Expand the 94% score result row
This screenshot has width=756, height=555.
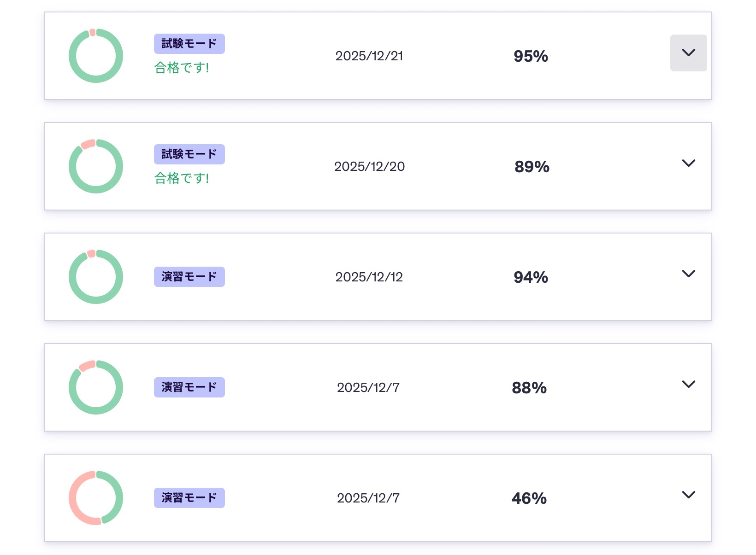pos(688,274)
